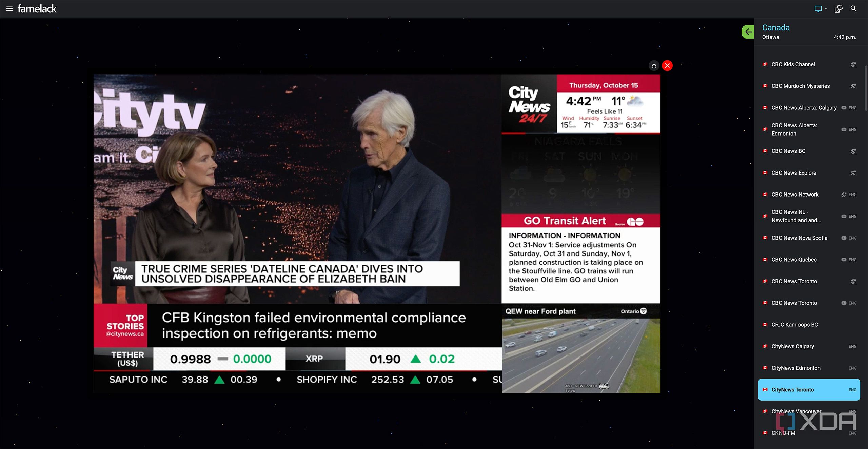
Task: Click the Ottawa capital label
Action: click(x=771, y=37)
